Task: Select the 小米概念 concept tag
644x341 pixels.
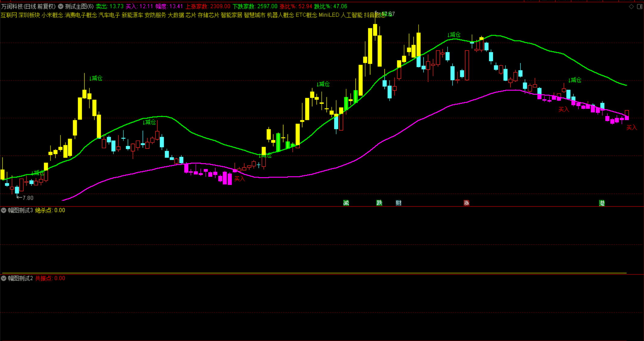Action: pyautogui.click(x=52, y=15)
